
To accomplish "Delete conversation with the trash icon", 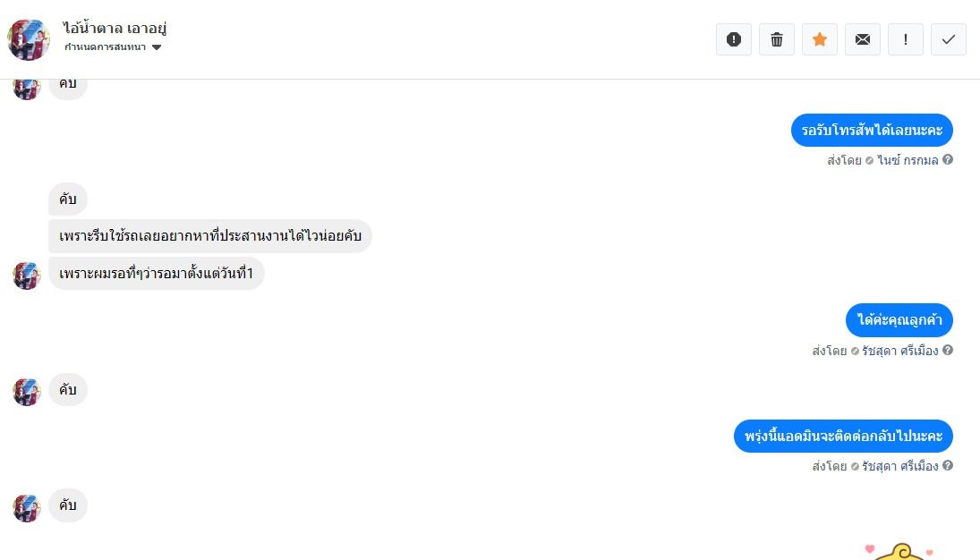I will [x=777, y=39].
